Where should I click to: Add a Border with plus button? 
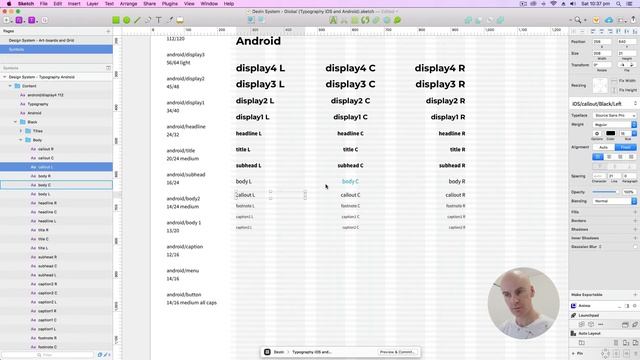point(635,221)
